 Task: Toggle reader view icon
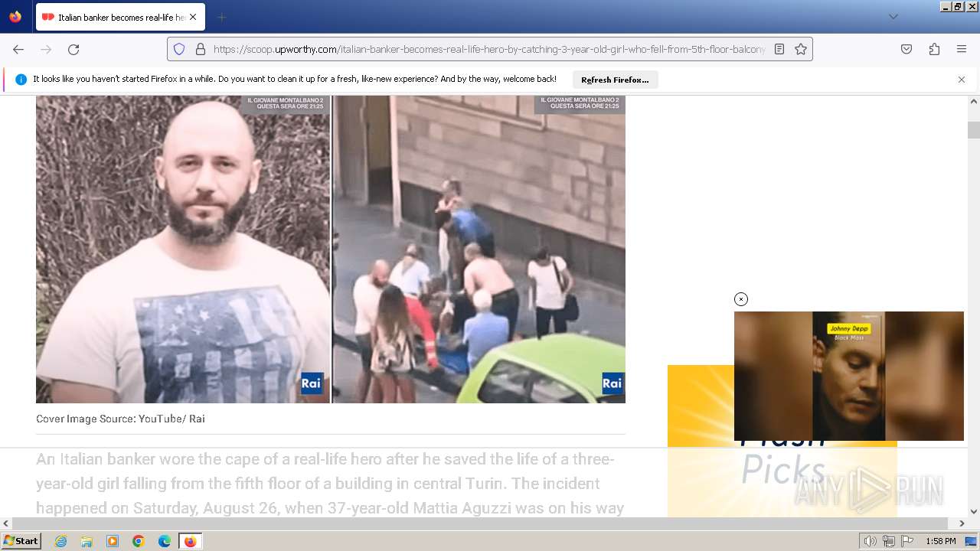point(779,49)
